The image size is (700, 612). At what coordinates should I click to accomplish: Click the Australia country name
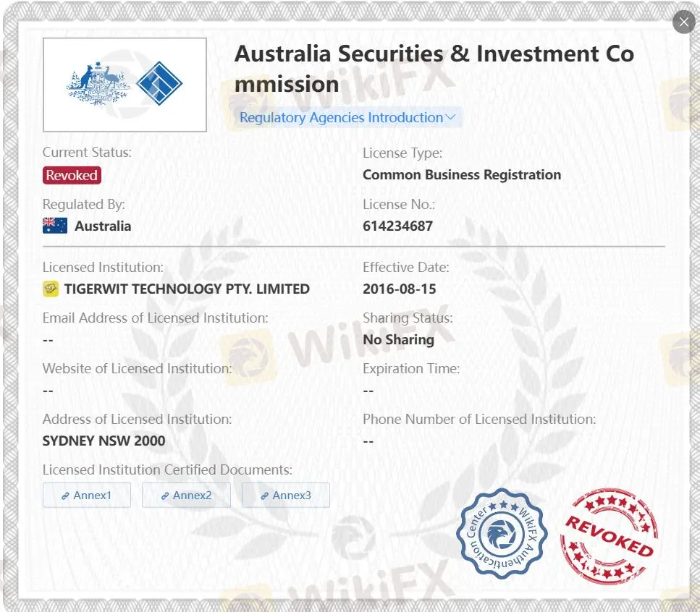coord(103,226)
